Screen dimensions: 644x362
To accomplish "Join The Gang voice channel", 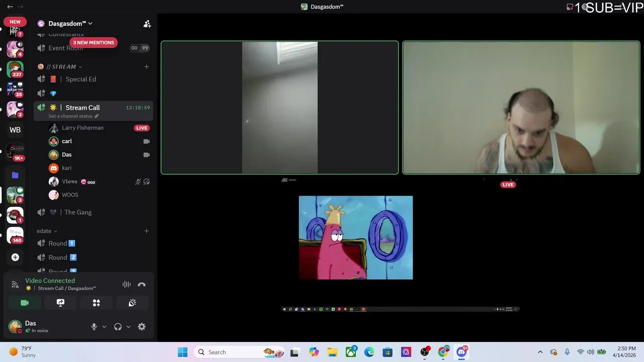I will pyautogui.click(x=93, y=212).
